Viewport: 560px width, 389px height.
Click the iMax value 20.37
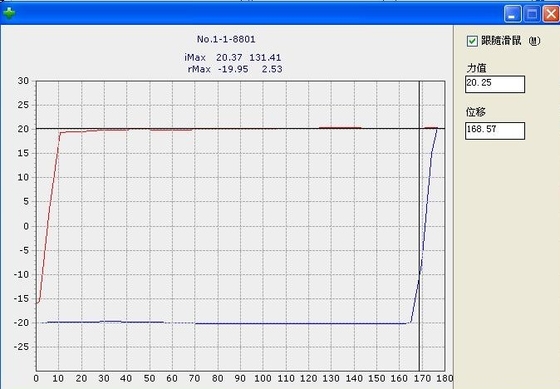(229, 58)
